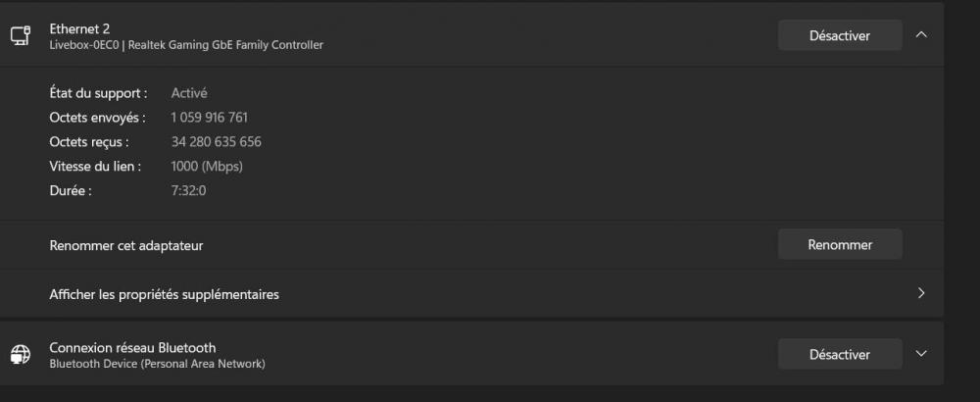The width and height of the screenshot is (980, 402).
Task: Click the Bluetooth Device Personal Area Network text
Action: pos(157,364)
